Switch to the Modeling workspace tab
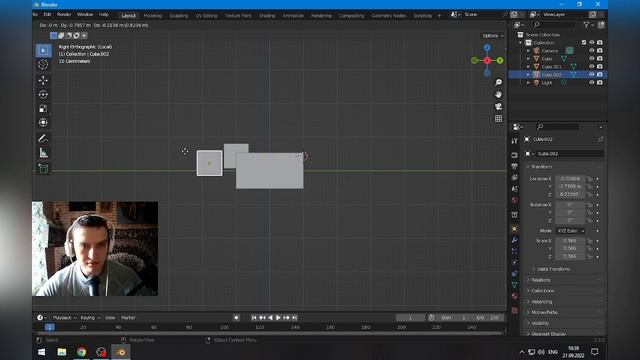The width and height of the screenshot is (640, 360). click(153, 16)
